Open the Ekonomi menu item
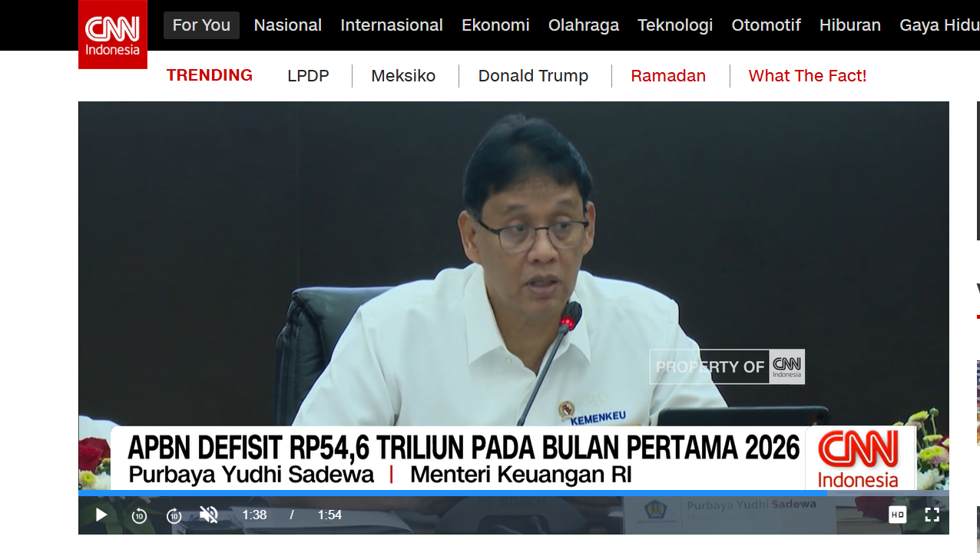The height and width of the screenshot is (553, 980). point(495,25)
